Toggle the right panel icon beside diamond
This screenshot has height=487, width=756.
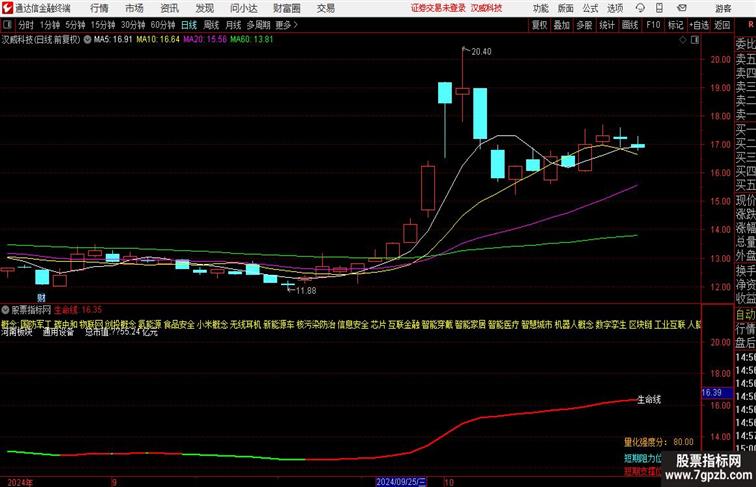(695, 40)
